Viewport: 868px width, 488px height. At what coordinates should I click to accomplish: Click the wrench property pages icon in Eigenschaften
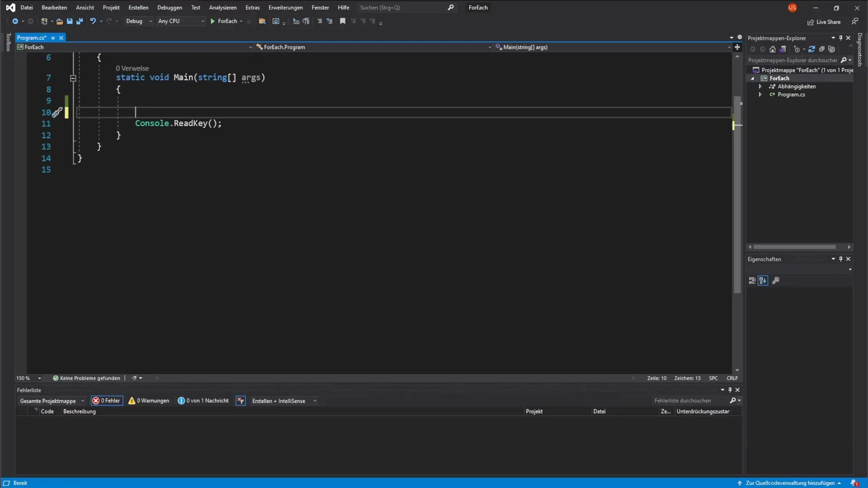776,281
